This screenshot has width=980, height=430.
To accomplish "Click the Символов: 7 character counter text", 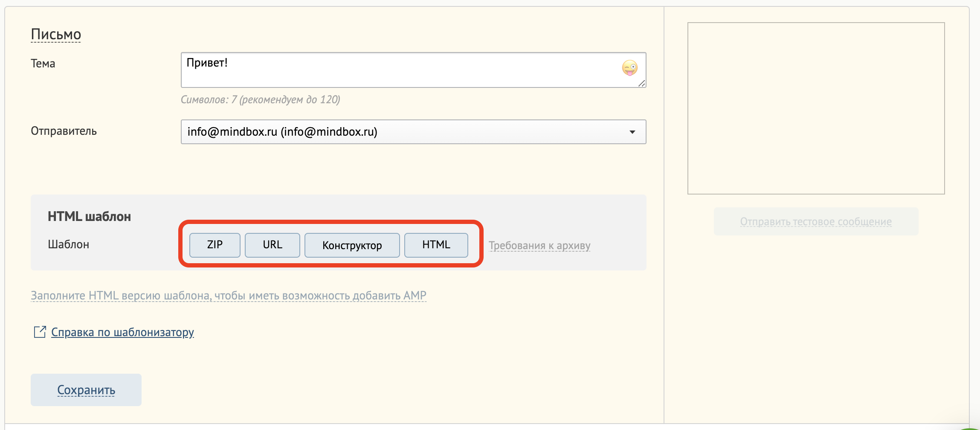I will point(260,100).
